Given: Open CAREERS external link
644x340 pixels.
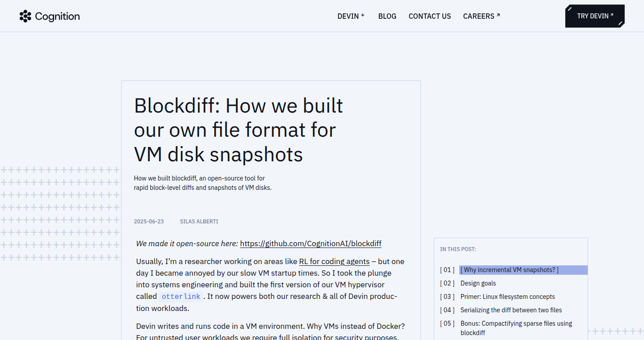Looking at the screenshot, I should [x=482, y=16].
